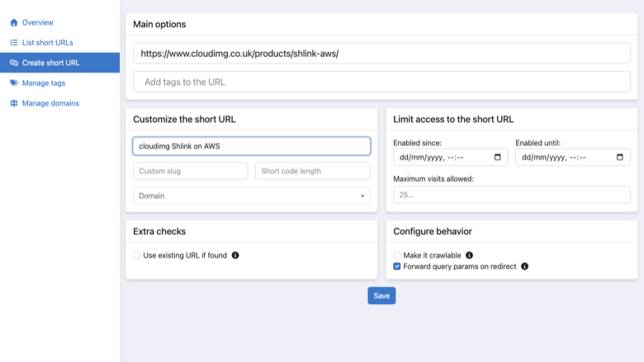Click the Add tags to the URL field
Viewport: 644px width, 362px height.
pos(381,82)
